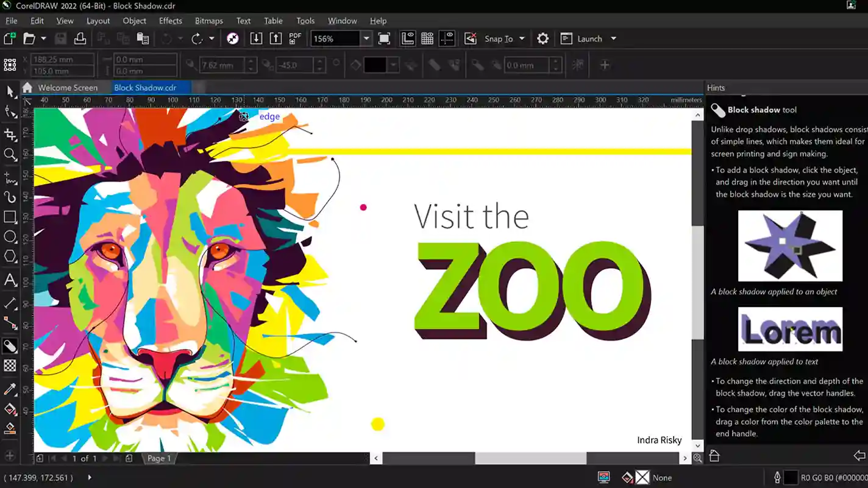The height and width of the screenshot is (488, 868).
Task: Open the File menu
Action: (x=11, y=21)
